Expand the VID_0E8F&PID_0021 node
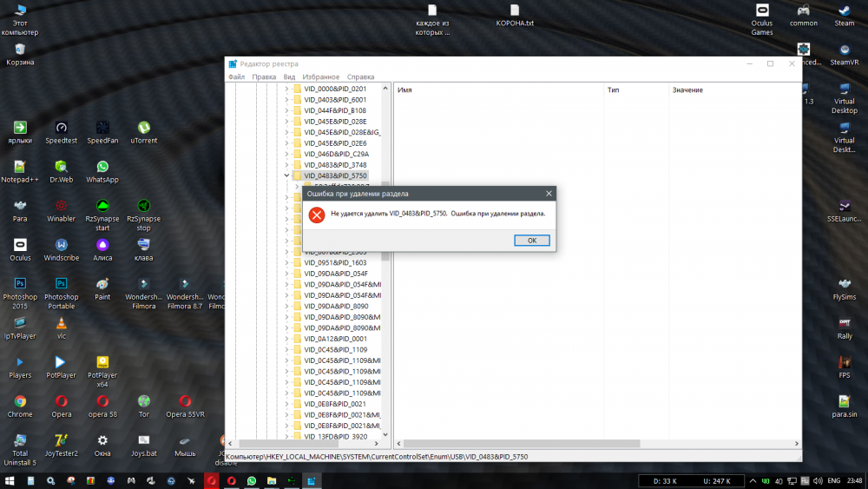 (x=286, y=404)
